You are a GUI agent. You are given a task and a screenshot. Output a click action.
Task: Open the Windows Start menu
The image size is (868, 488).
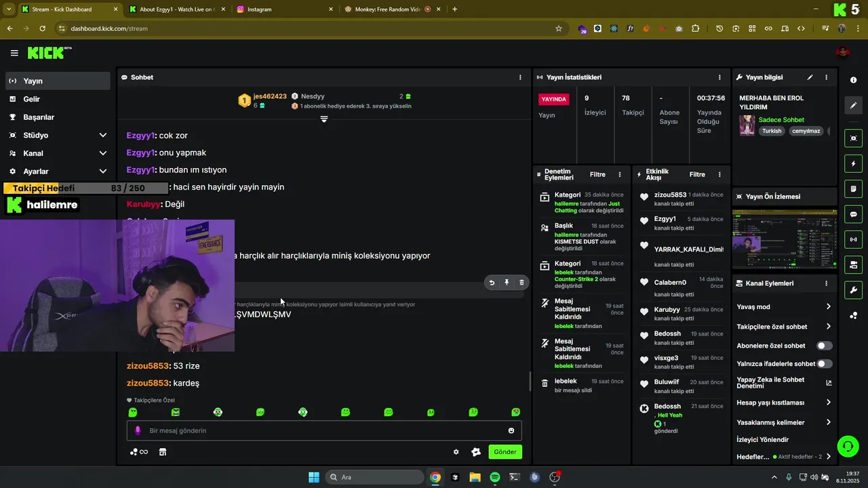(314, 477)
